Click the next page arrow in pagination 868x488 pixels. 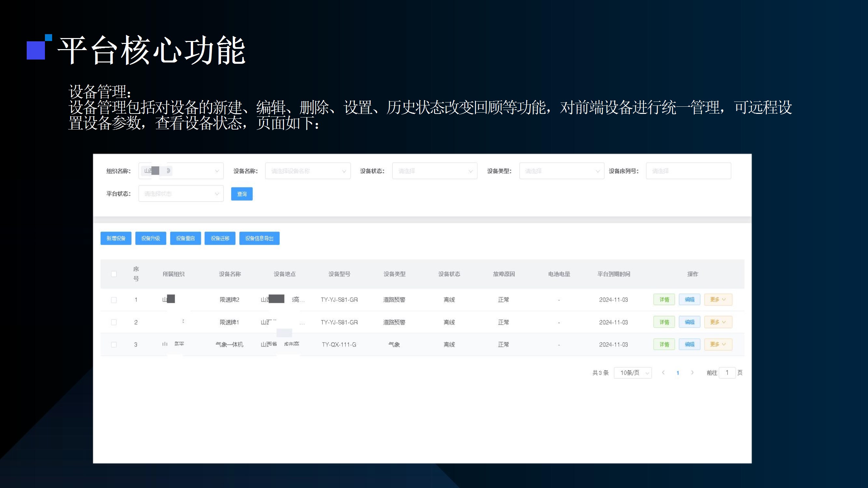coord(692,373)
